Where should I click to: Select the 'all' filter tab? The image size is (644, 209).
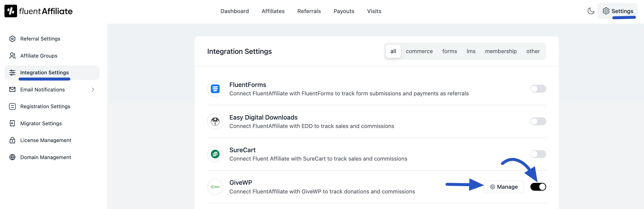tap(393, 51)
